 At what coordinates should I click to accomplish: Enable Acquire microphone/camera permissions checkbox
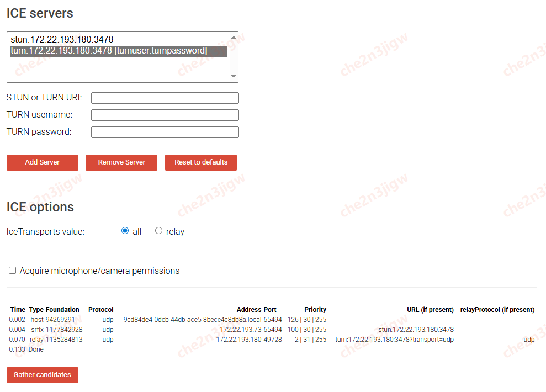tap(12, 271)
